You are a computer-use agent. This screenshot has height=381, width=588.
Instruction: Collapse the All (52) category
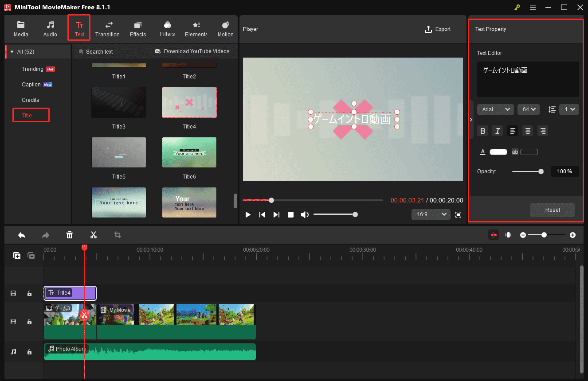coord(12,52)
